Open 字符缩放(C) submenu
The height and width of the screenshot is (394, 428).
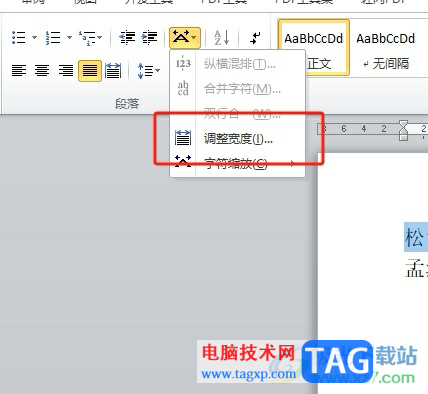(x=237, y=163)
